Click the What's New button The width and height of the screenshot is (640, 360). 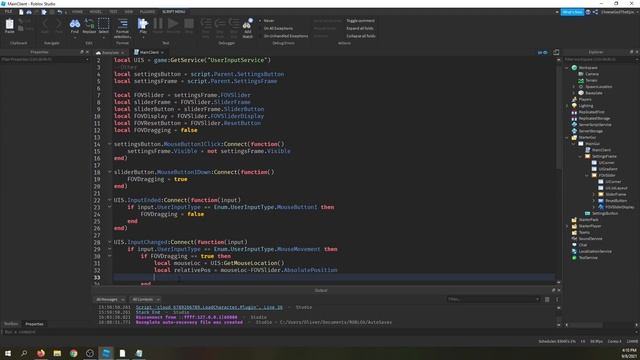(x=572, y=12)
